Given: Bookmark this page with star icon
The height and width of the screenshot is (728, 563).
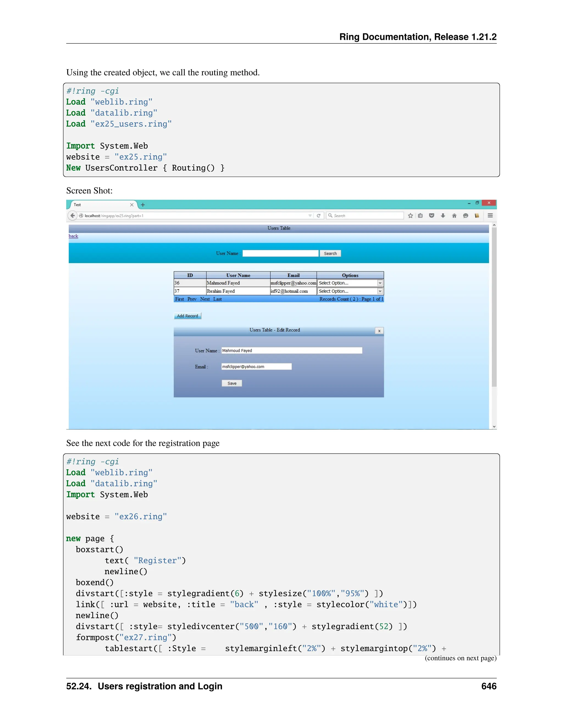Looking at the screenshot, I should (410, 216).
